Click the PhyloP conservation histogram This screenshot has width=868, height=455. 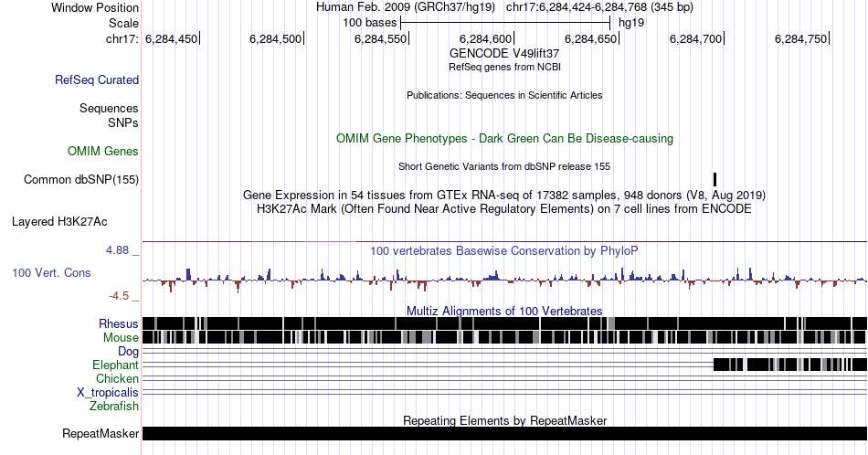pos(504,279)
